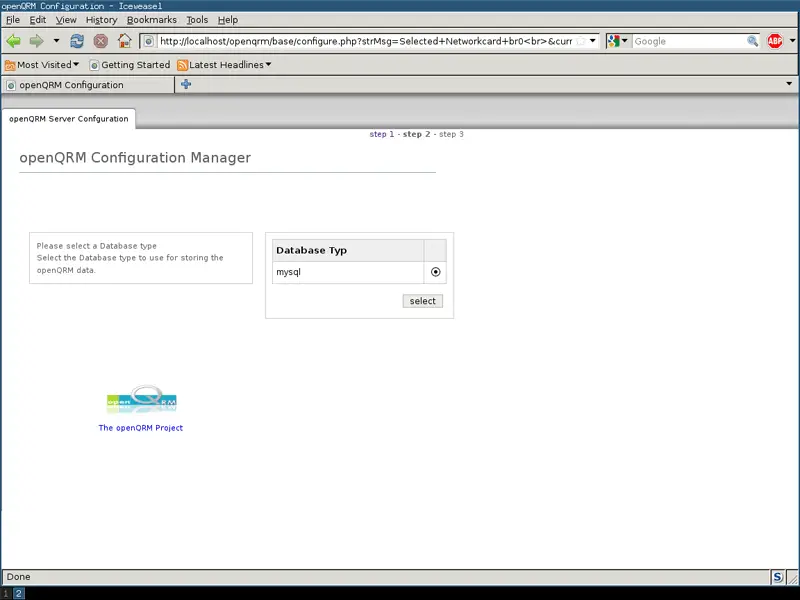
Task: Select the mysql radio button
Action: click(435, 272)
